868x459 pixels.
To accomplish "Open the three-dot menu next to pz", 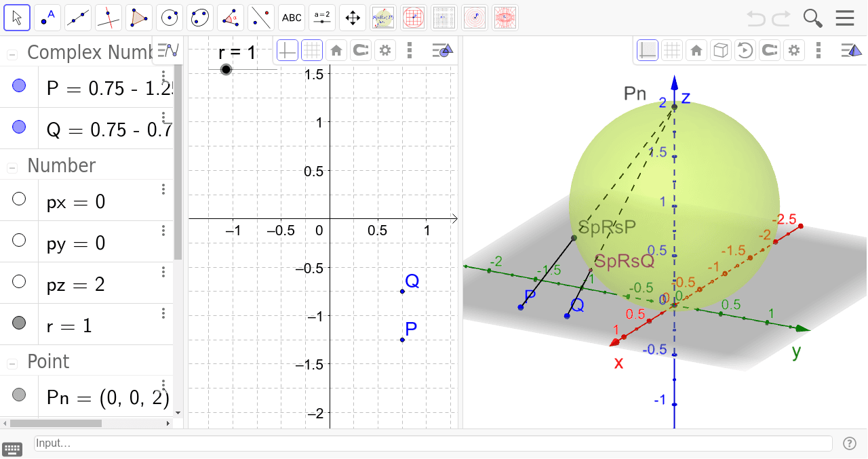I will 163,272.
